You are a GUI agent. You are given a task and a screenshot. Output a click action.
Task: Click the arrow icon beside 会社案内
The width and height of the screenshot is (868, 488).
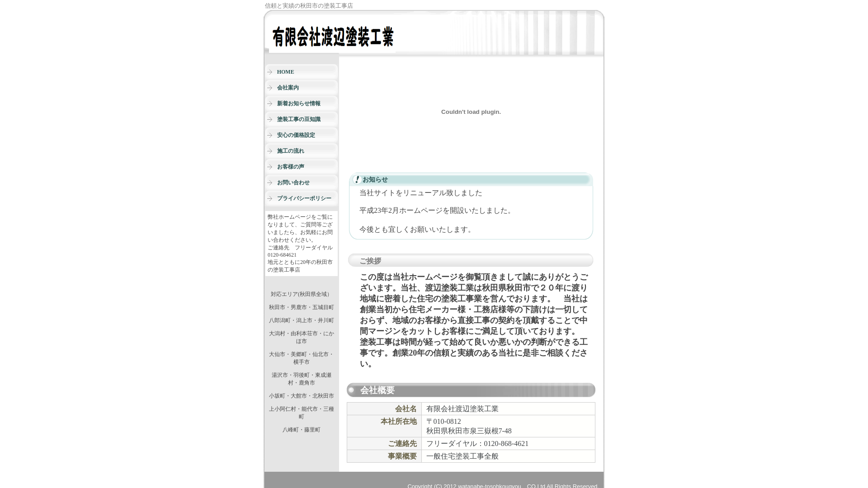pyautogui.click(x=270, y=87)
